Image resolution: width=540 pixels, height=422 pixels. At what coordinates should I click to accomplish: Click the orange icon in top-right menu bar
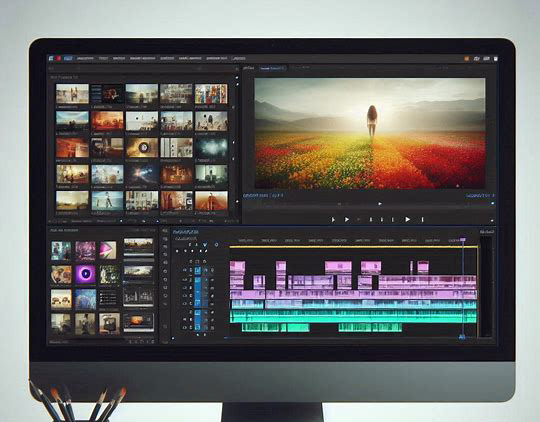(467, 59)
